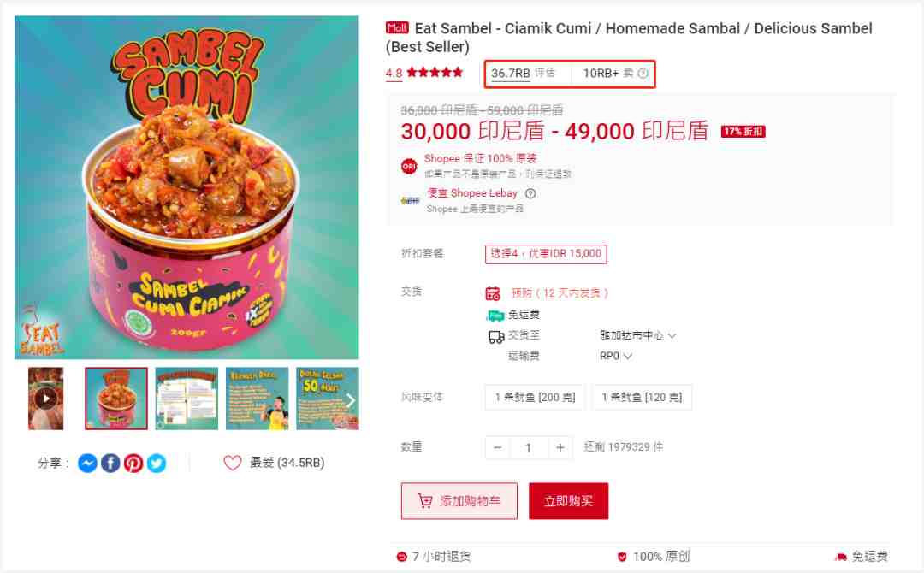Click the quantity input field
Screen dimensions: 924x573
(529, 448)
